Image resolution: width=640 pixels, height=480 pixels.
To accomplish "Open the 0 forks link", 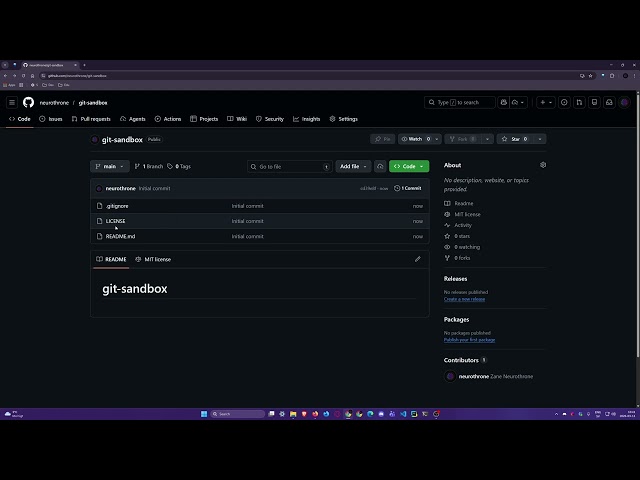I will point(457,258).
